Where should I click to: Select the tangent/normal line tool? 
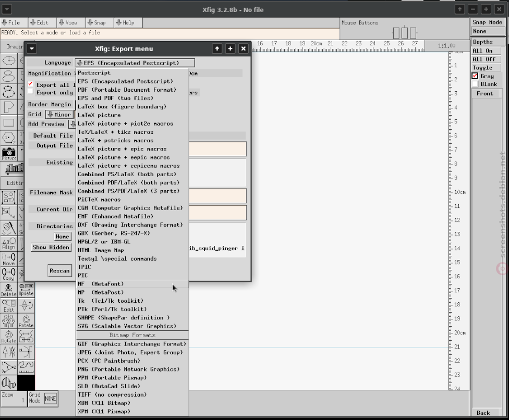pyautogui.click(x=26, y=352)
